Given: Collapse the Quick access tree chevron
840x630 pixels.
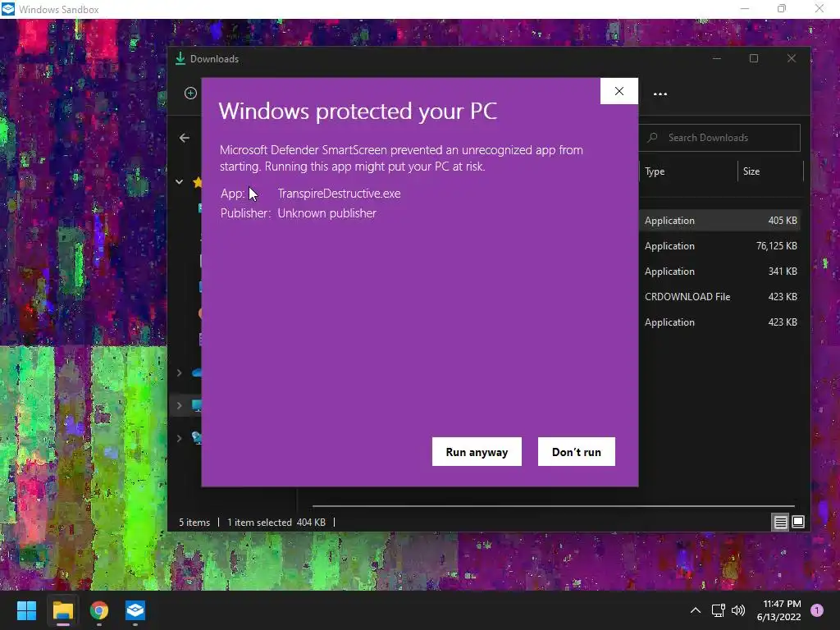Looking at the screenshot, I should pos(180,181).
